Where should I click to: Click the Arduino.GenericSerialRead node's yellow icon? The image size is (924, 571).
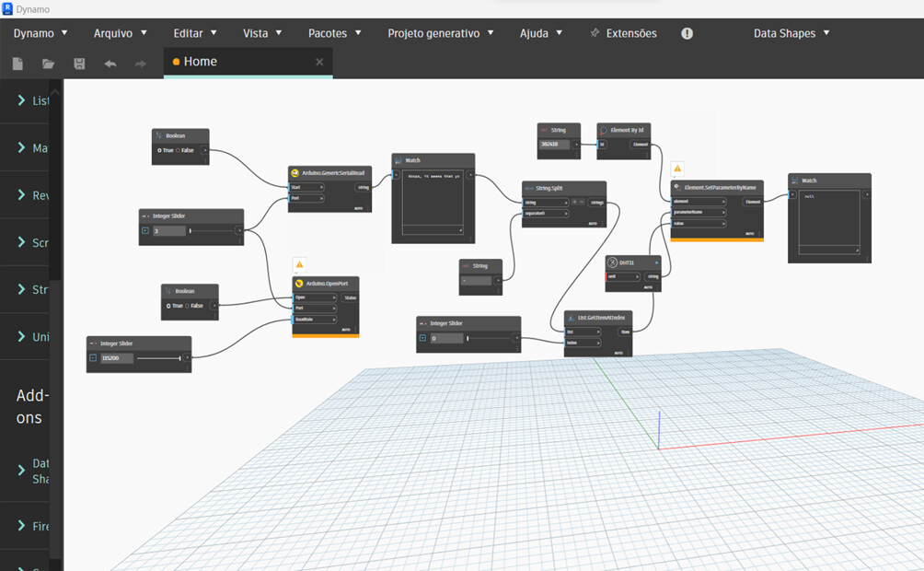click(295, 172)
